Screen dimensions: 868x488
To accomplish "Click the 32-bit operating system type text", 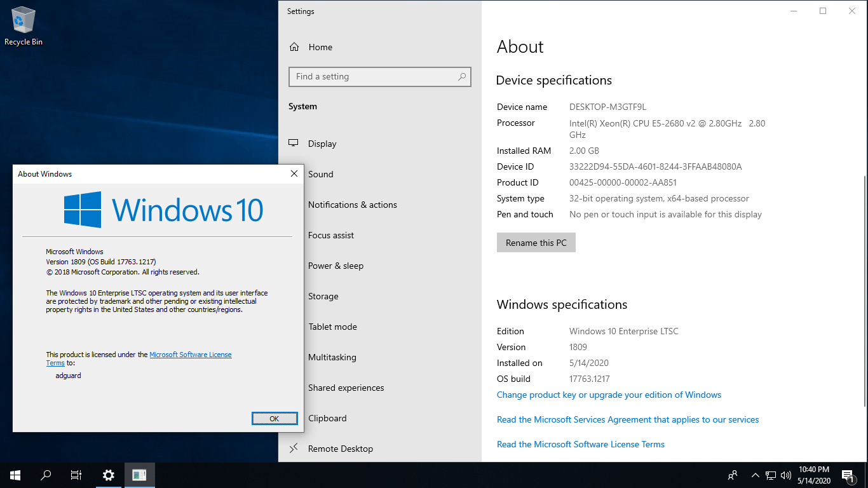I will pos(659,198).
